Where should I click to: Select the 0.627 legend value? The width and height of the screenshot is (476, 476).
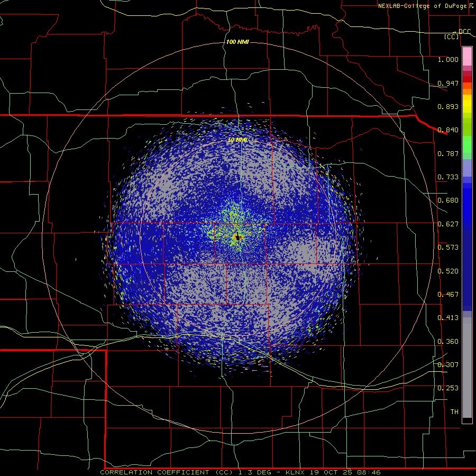pos(448,224)
